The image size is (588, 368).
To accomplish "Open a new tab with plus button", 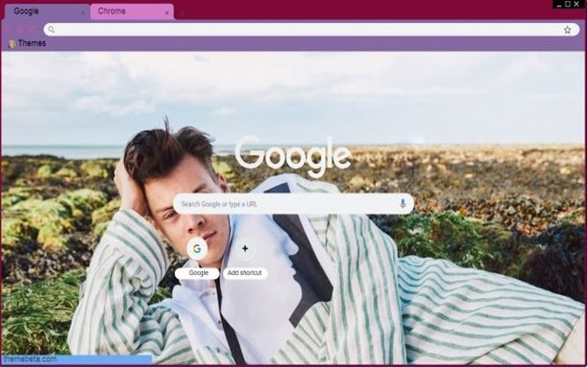I will point(182,12).
